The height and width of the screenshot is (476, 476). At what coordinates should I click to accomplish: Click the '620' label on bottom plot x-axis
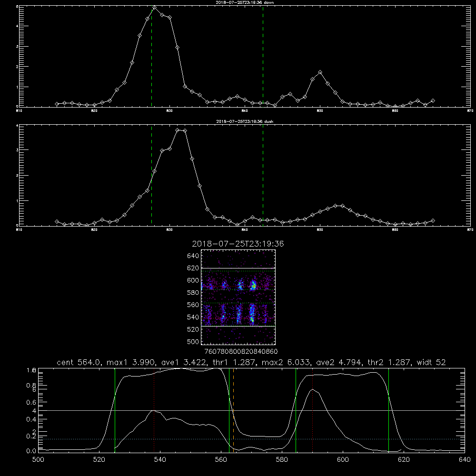click(x=404, y=460)
